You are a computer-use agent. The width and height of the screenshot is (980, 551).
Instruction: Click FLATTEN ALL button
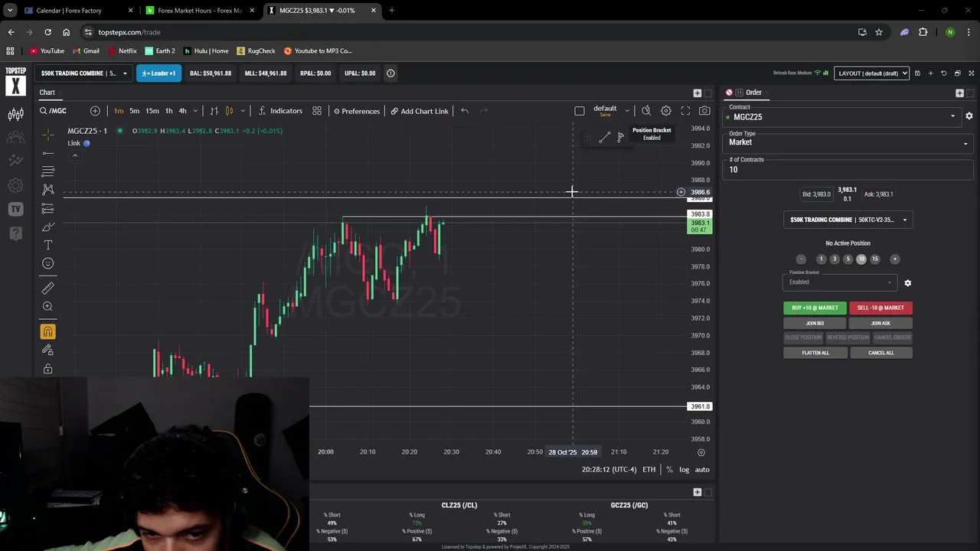coord(815,353)
